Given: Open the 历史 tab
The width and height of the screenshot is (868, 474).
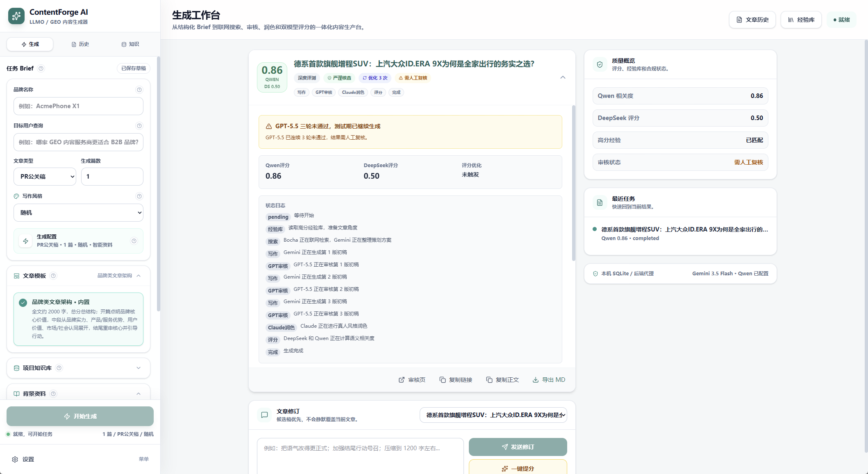Looking at the screenshot, I should (80, 44).
